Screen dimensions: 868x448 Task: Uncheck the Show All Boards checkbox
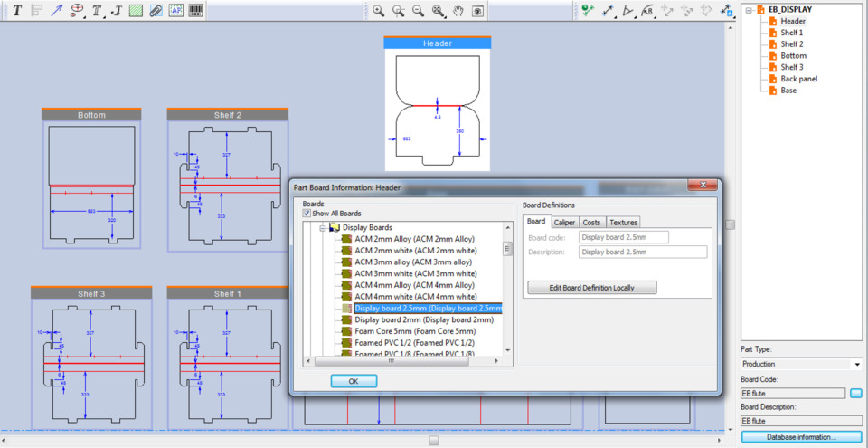pyautogui.click(x=307, y=214)
